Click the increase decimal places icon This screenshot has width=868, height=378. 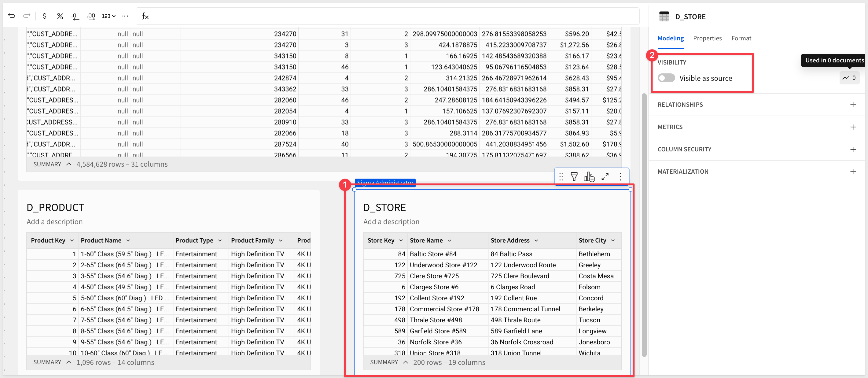point(91,16)
